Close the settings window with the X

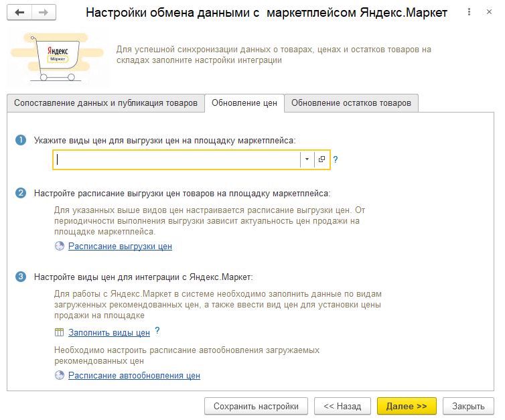pyautogui.click(x=489, y=12)
